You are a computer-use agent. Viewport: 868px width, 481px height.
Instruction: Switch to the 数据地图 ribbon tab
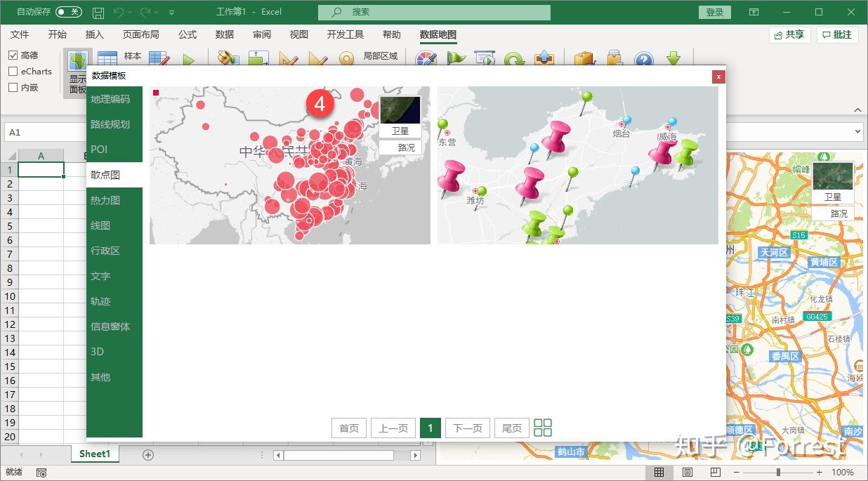[x=437, y=34]
